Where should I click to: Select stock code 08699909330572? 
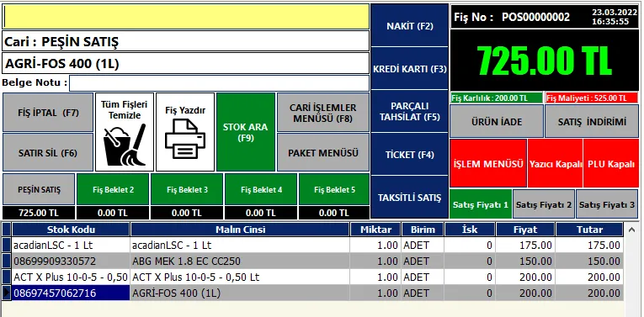click(x=71, y=261)
